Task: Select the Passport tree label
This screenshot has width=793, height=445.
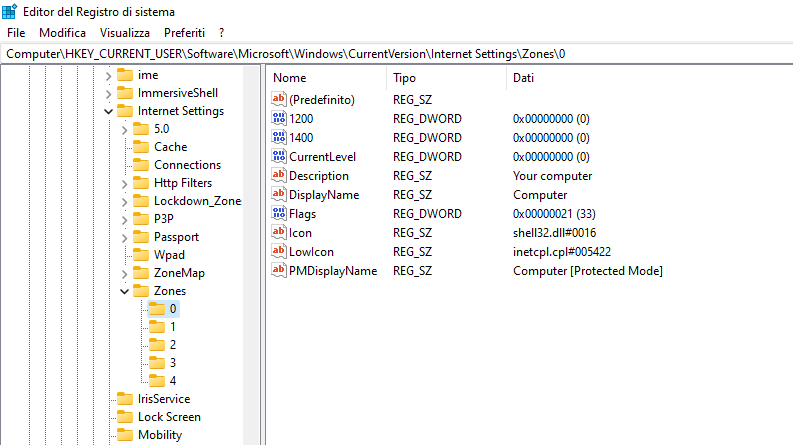Action: [x=176, y=237]
